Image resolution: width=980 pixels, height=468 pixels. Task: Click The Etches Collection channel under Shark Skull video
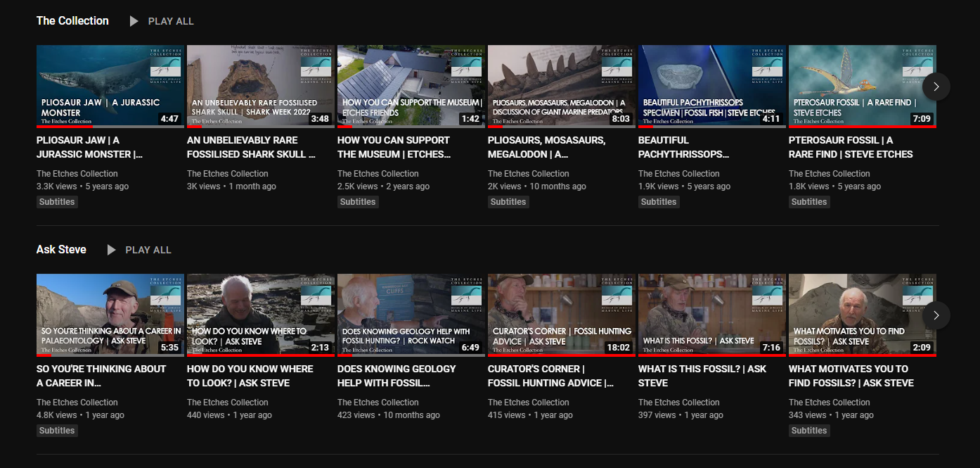point(228,174)
